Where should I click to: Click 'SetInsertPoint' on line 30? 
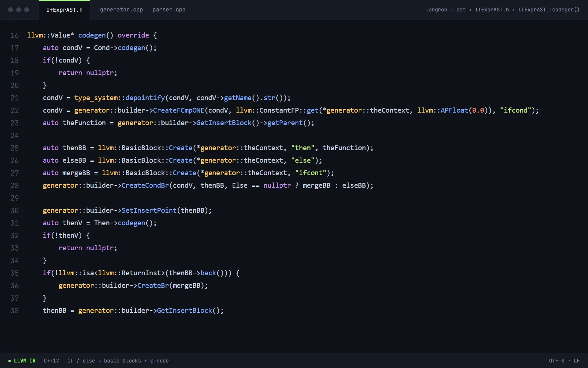tap(149, 210)
